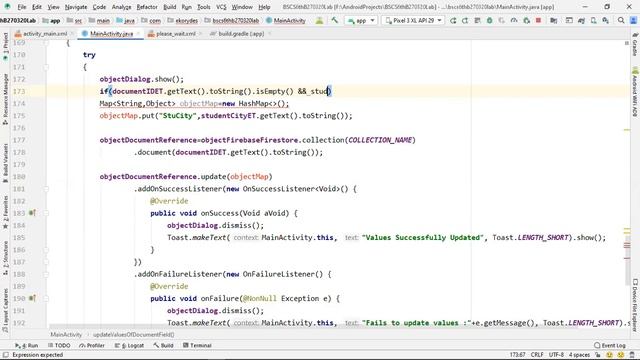
Task: Collapse onFailure method fold at line 190
Action: tap(46, 298)
